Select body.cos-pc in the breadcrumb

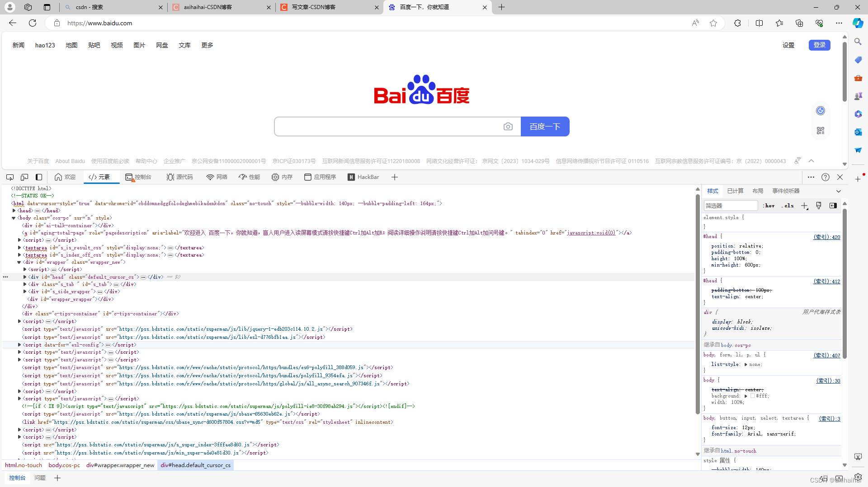click(64, 465)
